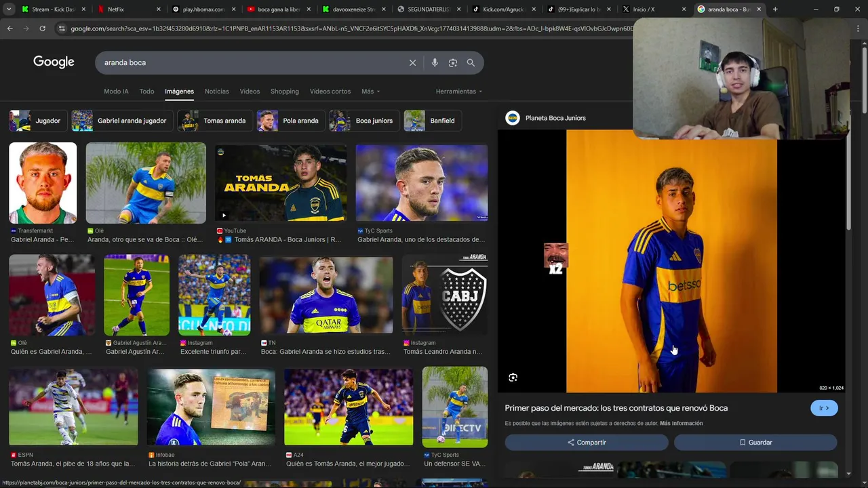The image size is (868, 488).
Task: Open the Planeta Boca Juniors source link
Action: coord(555,118)
